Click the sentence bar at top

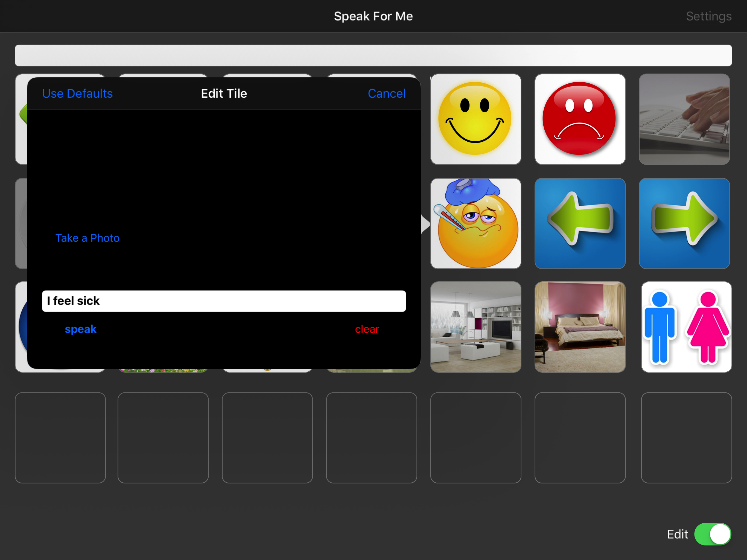pos(373,56)
